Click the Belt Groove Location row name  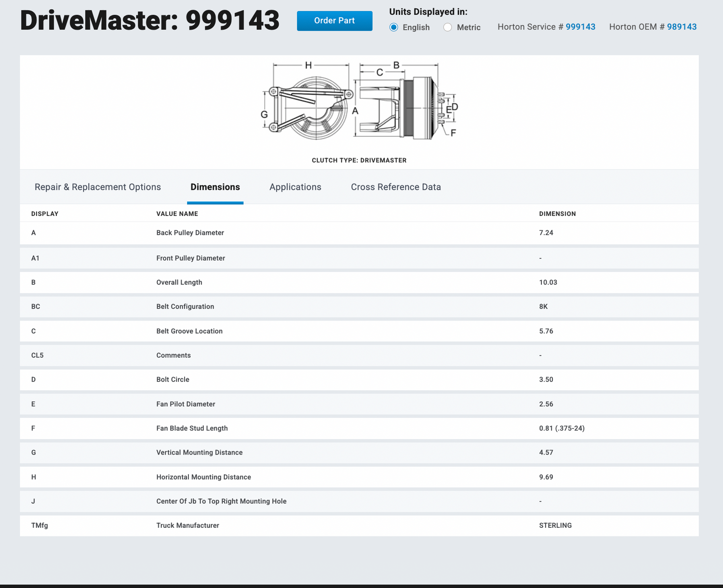189,331
